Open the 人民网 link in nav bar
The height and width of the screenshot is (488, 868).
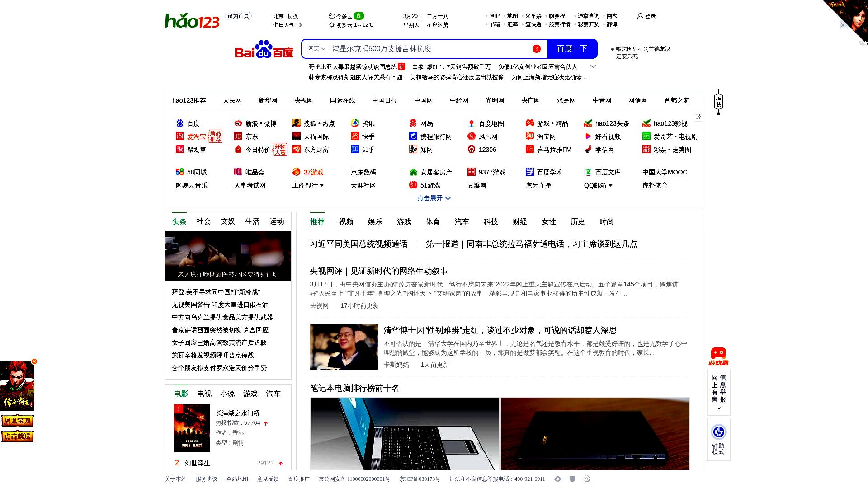click(x=232, y=100)
